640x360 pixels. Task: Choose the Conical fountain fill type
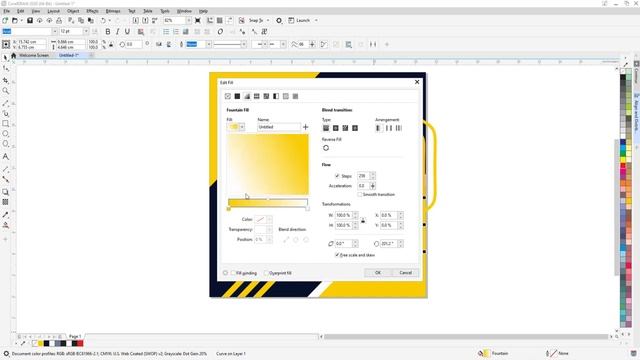pos(345,128)
